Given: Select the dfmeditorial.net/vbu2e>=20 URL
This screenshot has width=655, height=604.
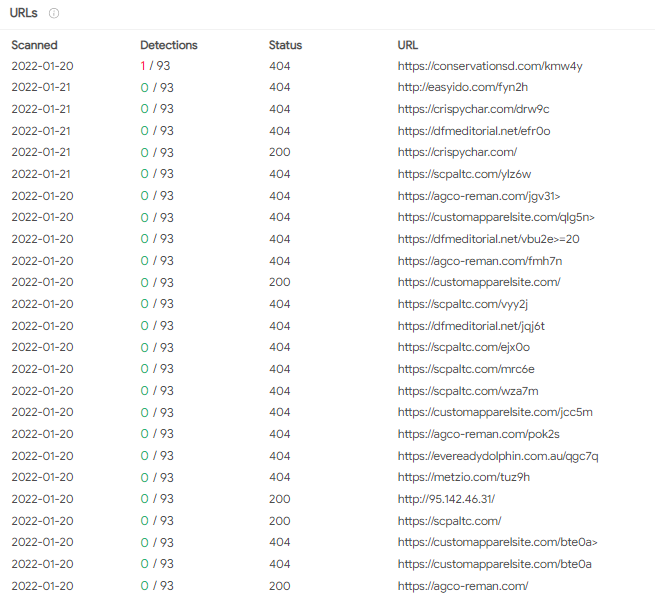Looking at the screenshot, I should pyautogui.click(x=488, y=239).
